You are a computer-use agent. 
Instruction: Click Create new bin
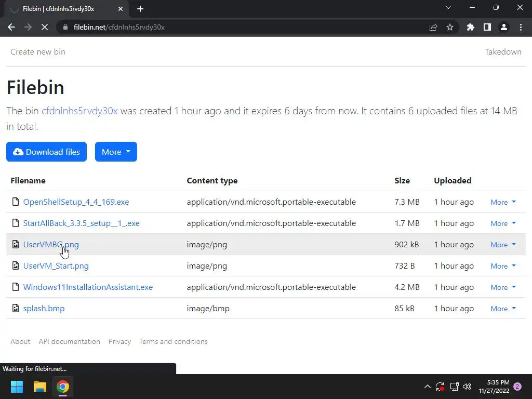point(38,51)
